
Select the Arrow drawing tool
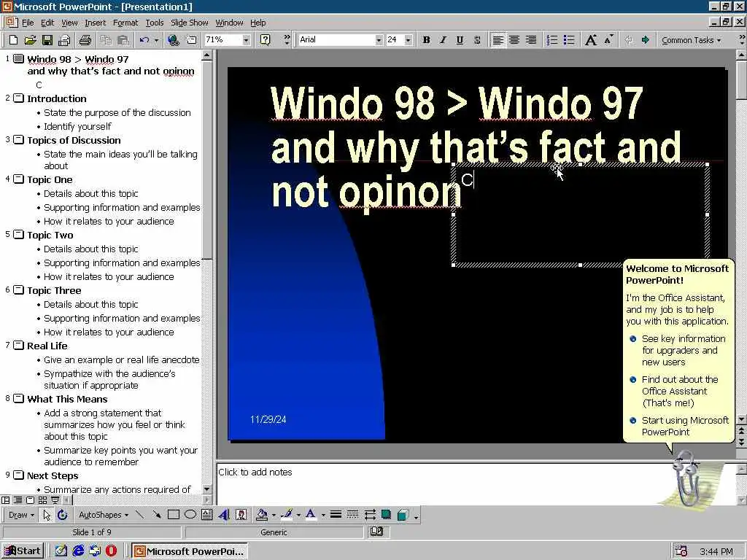click(x=156, y=515)
